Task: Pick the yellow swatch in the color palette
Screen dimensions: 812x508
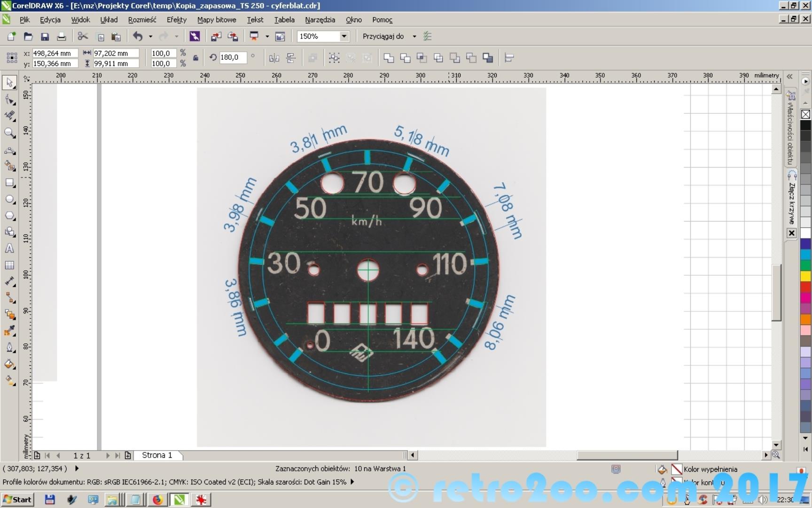Action: pyautogui.click(x=805, y=276)
